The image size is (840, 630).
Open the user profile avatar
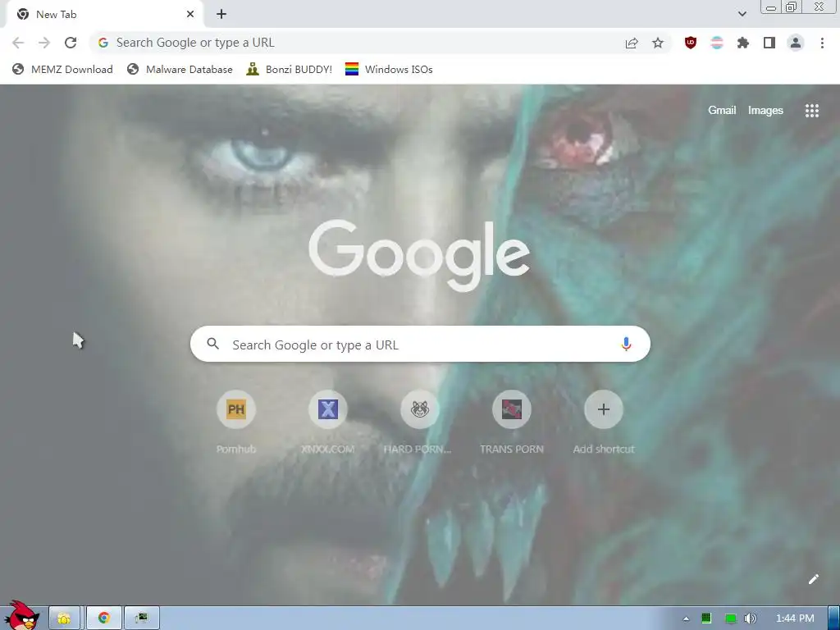[796, 43]
